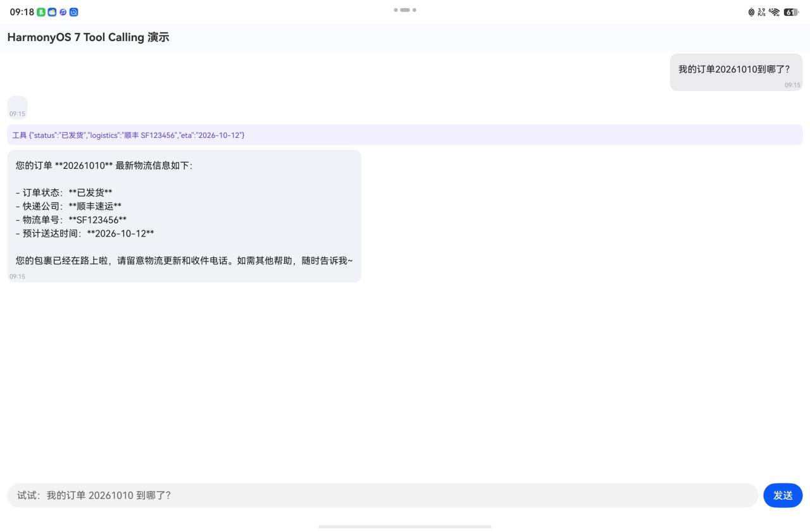Screen dimensions: 810x532
Task: Tap the bottom navigation gesture bar
Action: pos(405,526)
